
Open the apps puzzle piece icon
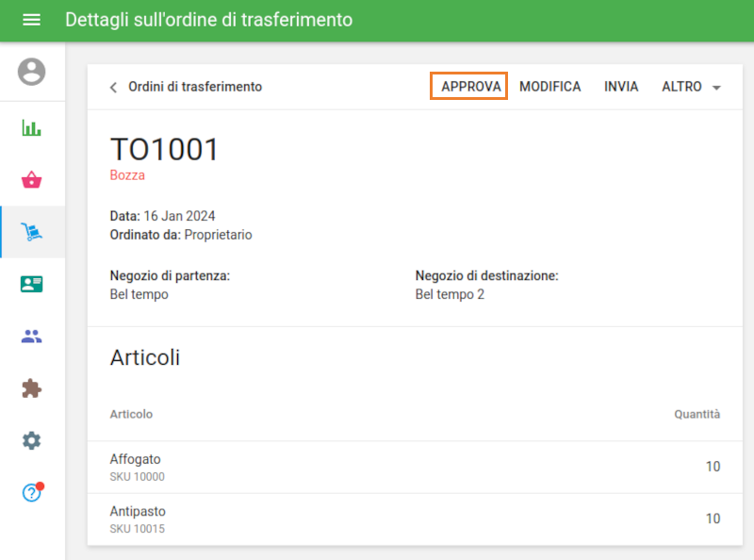pos(31,388)
